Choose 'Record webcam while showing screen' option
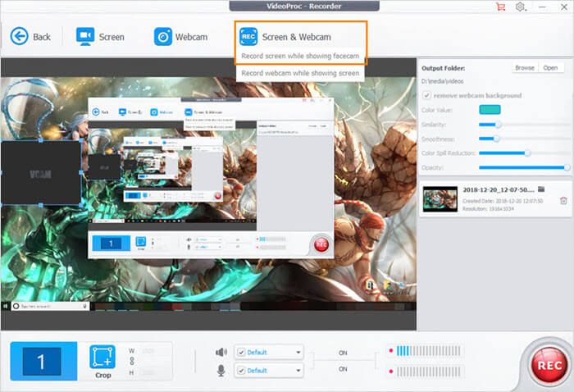The width and height of the screenshot is (574, 392). (299, 73)
